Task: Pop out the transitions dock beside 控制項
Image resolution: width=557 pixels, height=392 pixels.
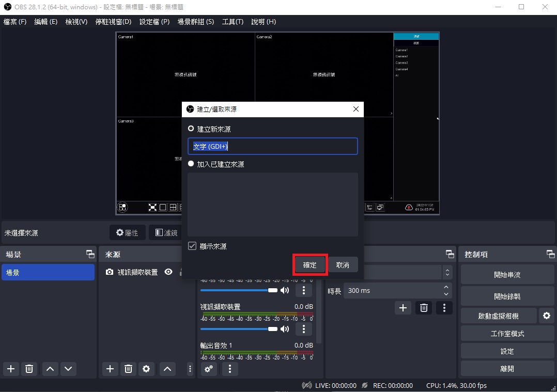Action: tap(450, 254)
